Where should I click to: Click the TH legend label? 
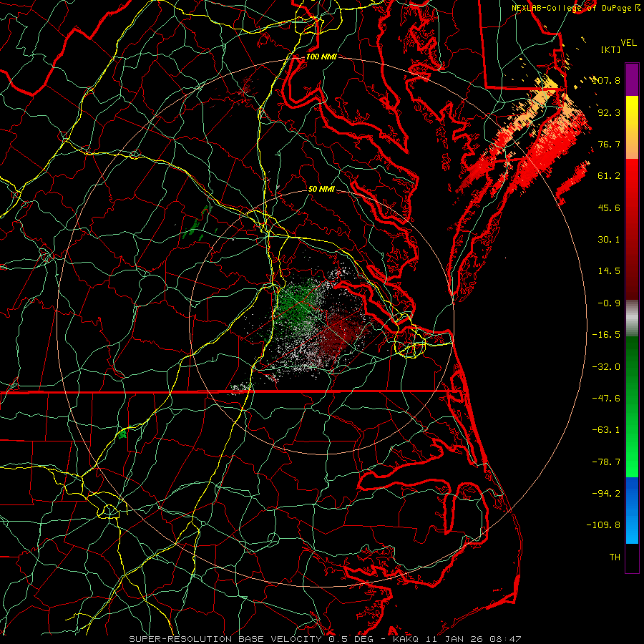coord(615,557)
